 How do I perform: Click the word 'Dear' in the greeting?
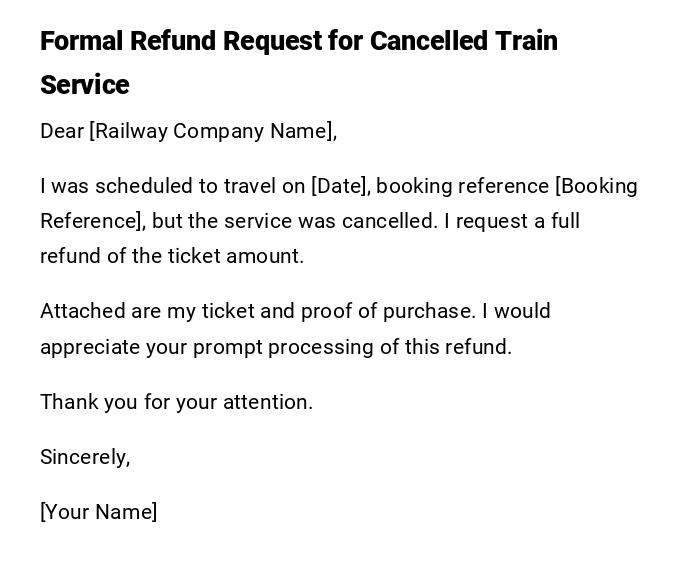click(62, 131)
